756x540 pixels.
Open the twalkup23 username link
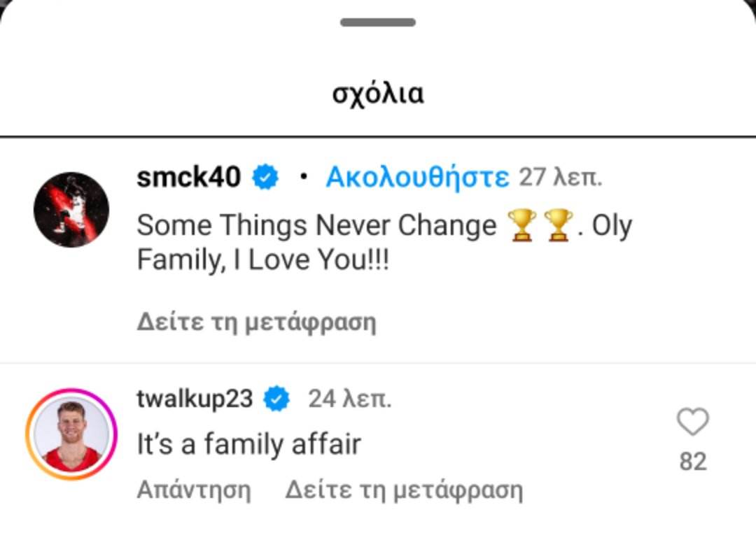tap(195, 399)
